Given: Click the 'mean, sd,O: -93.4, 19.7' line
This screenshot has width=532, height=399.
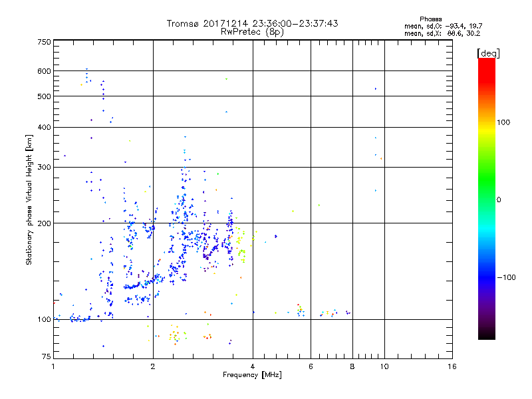Looking at the screenshot, I should point(443,26).
